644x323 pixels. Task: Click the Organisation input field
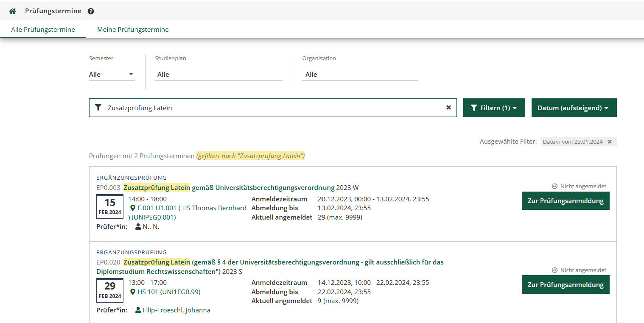click(x=360, y=75)
